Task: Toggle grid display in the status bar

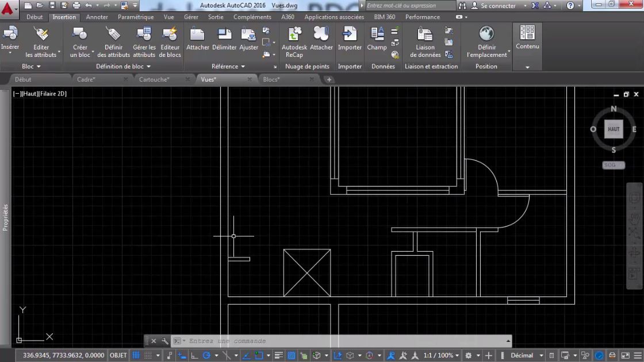Action: 136,355
